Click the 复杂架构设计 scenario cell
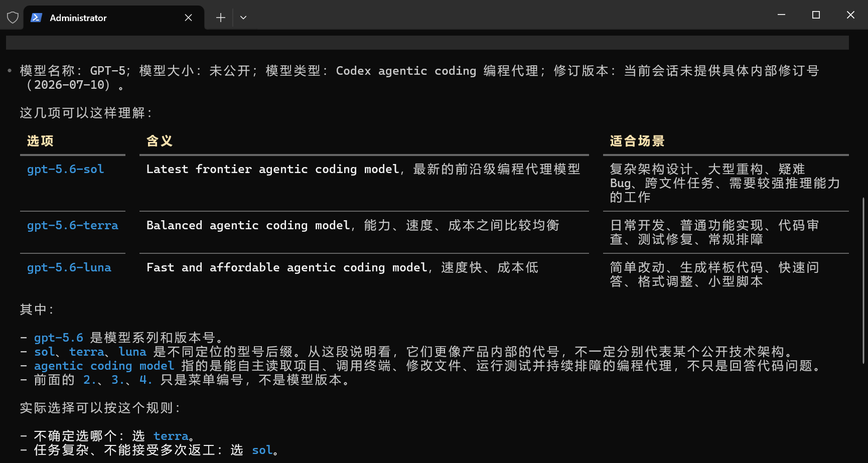Screen dimensions: 868x463 point(725,183)
